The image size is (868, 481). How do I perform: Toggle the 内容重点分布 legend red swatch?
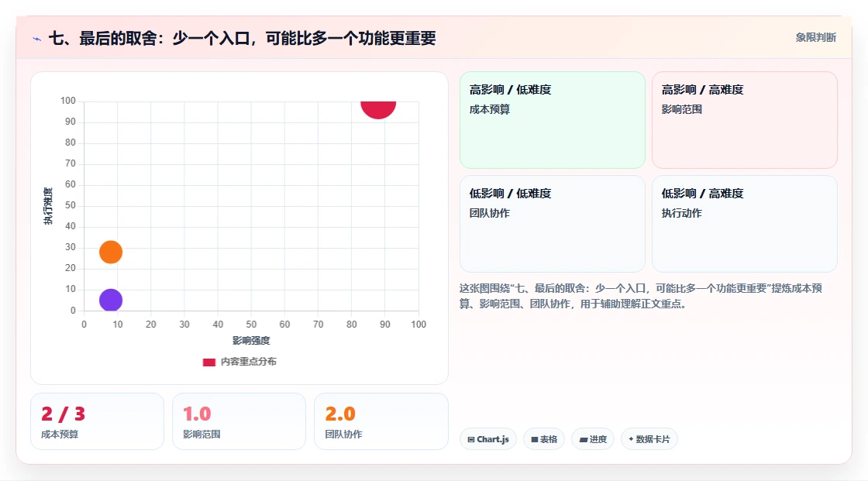[x=208, y=362]
